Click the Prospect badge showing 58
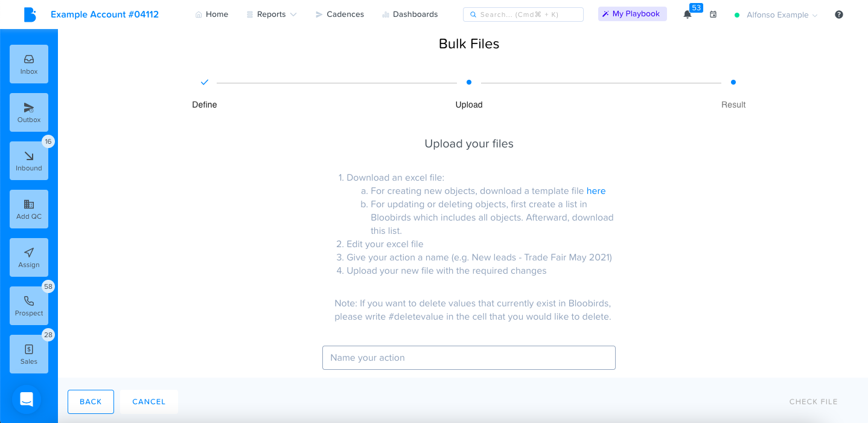This screenshot has width=868, height=423. (x=48, y=286)
